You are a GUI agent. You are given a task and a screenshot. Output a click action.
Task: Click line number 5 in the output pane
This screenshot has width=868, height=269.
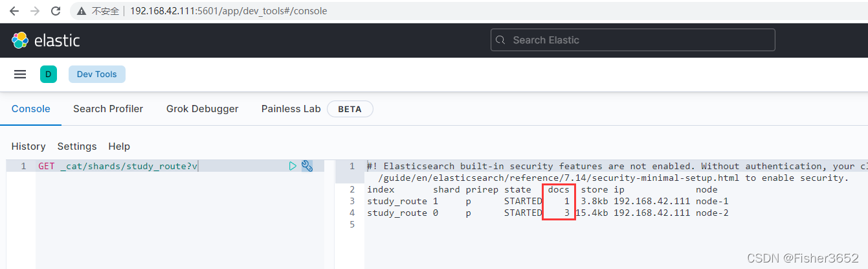coord(352,224)
